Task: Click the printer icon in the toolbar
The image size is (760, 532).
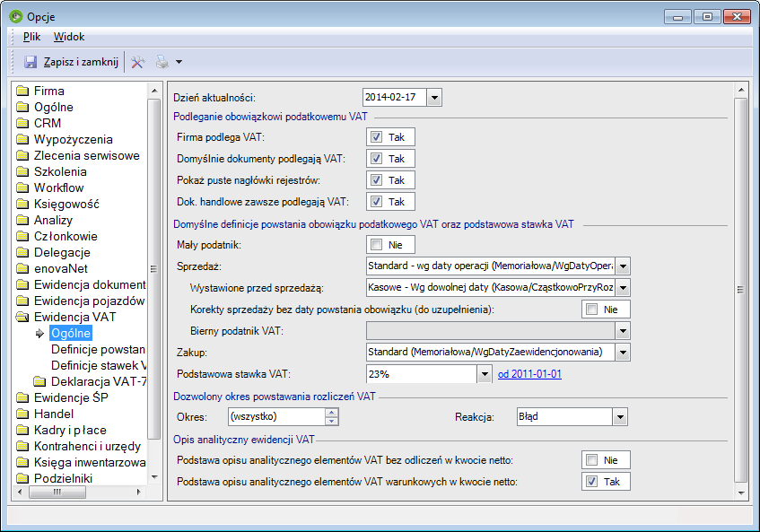Action: (162, 62)
